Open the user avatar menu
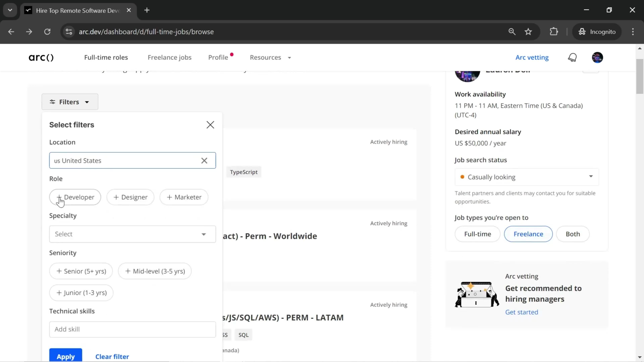The height and width of the screenshot is (362, 644). pos(597,57)
